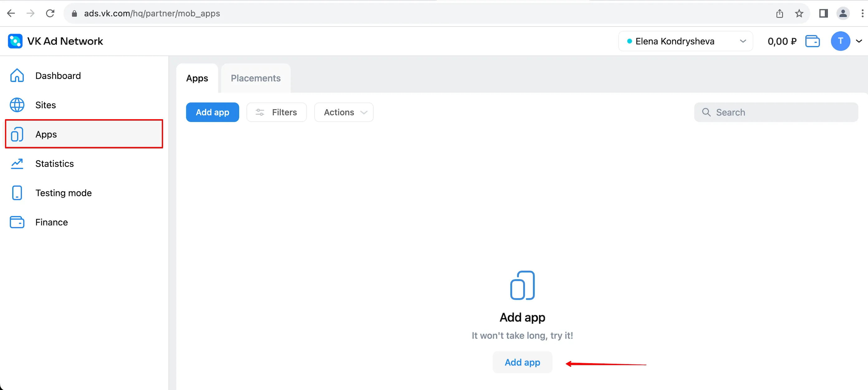This screenshot has height=390, width=868.
Task: Click the VK Ad Network title text
Action: 65,41
